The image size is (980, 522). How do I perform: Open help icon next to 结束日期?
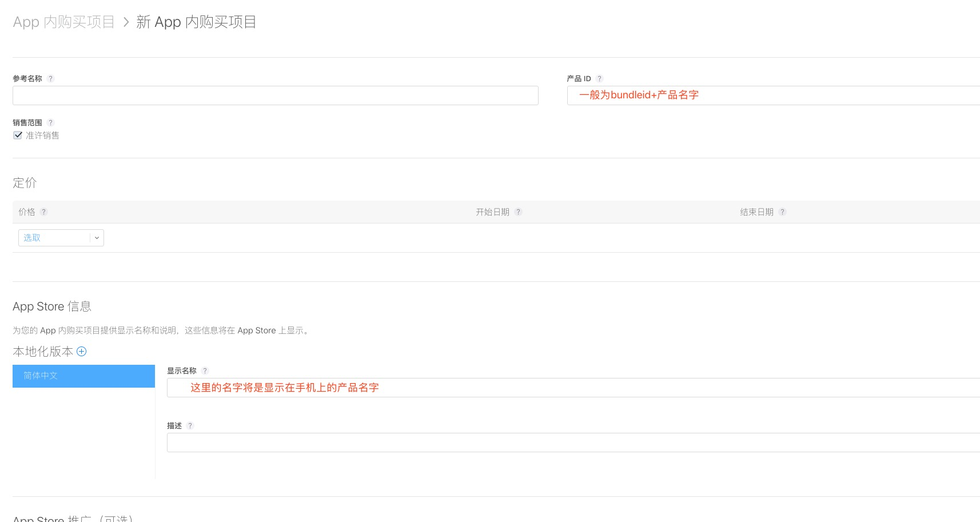[782, 212]
